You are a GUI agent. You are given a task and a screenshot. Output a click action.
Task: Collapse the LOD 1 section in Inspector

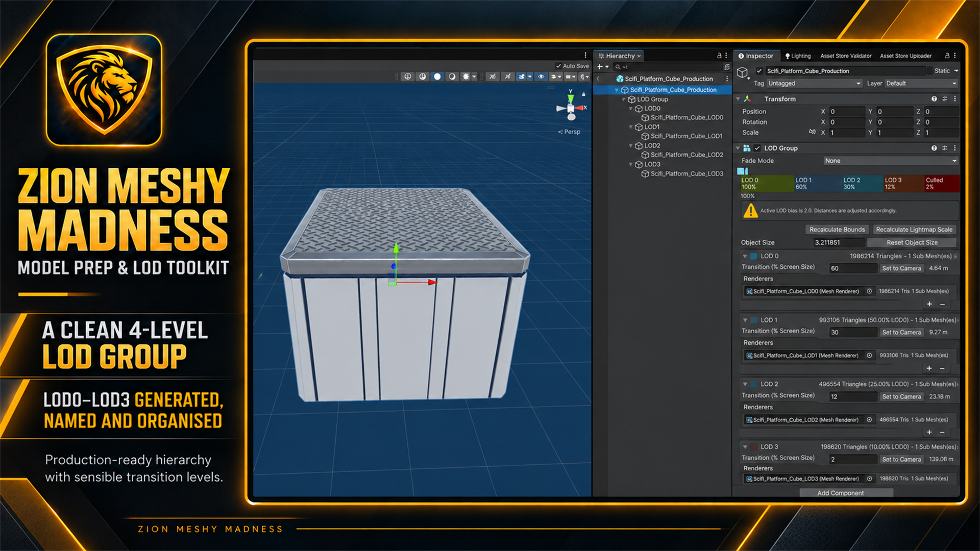[x=745, y=320]
